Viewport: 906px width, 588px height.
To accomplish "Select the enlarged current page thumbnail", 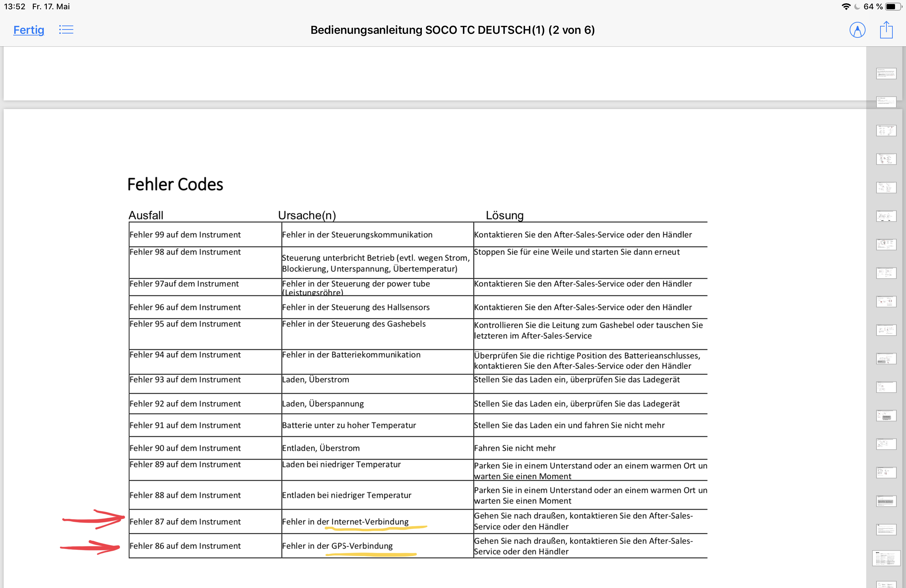I will (886, 558).
